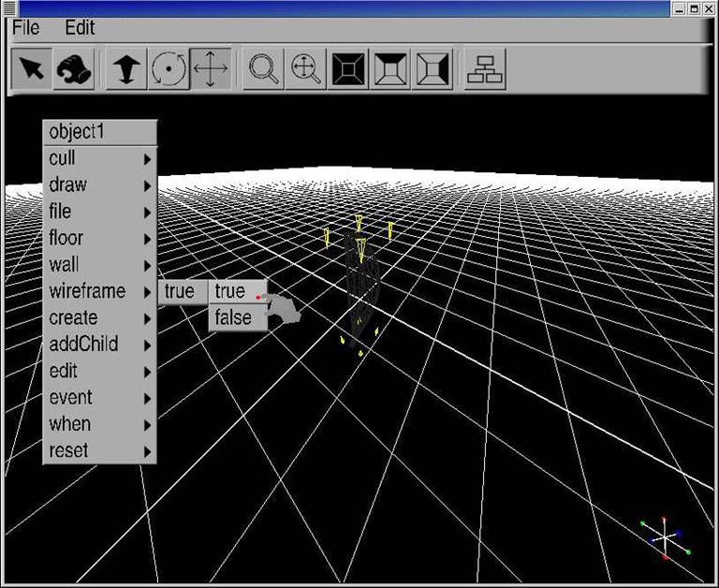Click the magnifier with crosshair tool
The width and height of the screenshot is (719, 588).
point(306,68)
